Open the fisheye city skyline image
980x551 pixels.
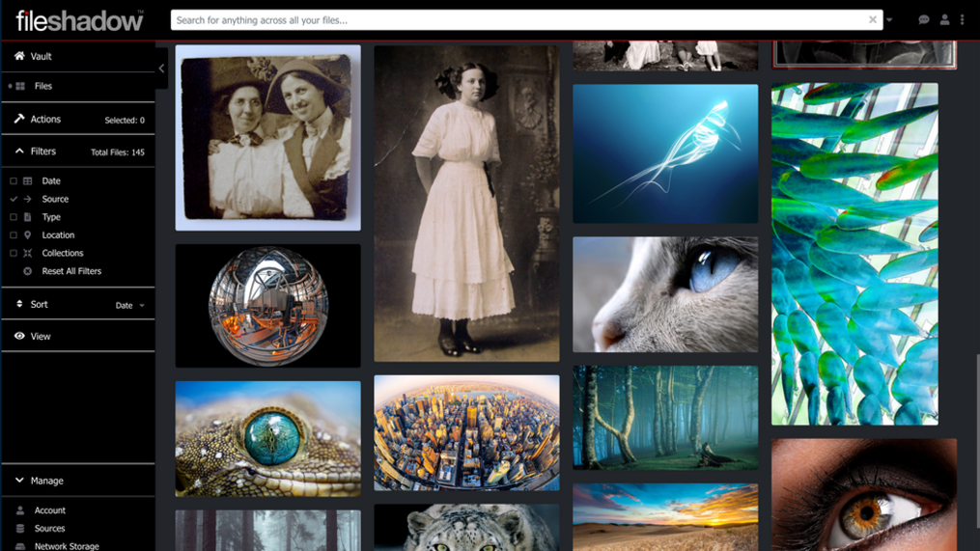pyautogui.click(x=466, y=433)
